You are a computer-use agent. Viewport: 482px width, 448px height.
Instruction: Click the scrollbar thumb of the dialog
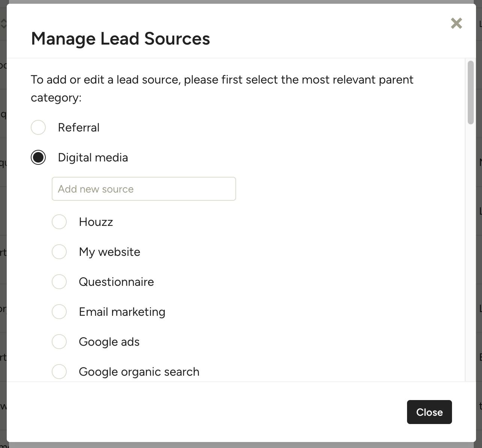[471, 92]
